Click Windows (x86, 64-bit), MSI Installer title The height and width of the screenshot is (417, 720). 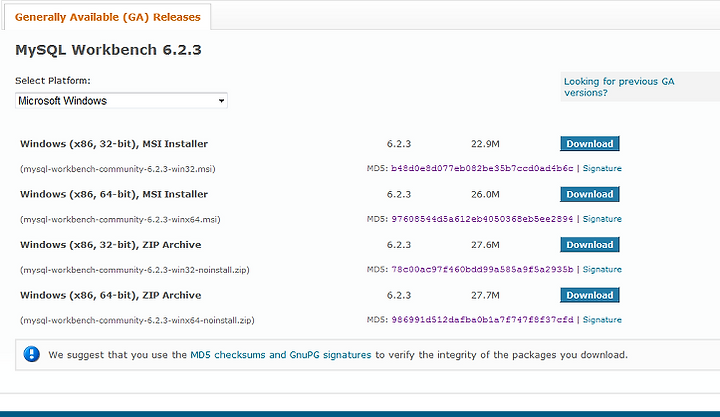coord(114,194)
